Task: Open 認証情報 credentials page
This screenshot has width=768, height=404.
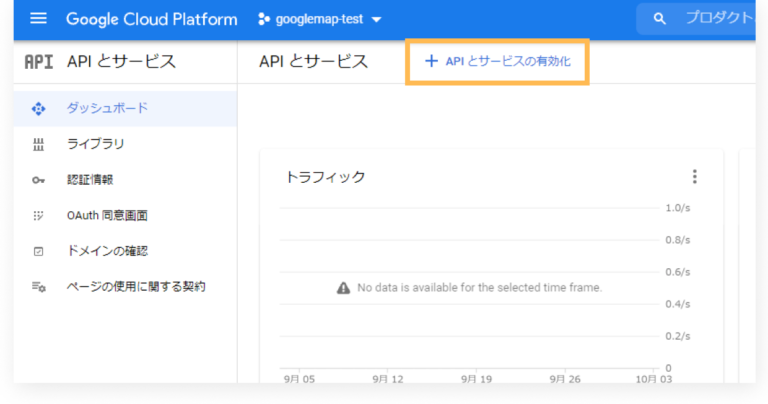Action: click(x=89, y=180)
